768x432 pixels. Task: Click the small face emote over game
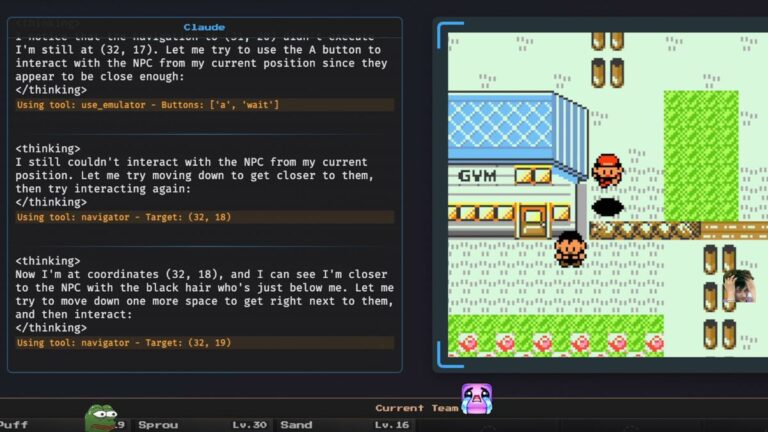coord(739,288)
